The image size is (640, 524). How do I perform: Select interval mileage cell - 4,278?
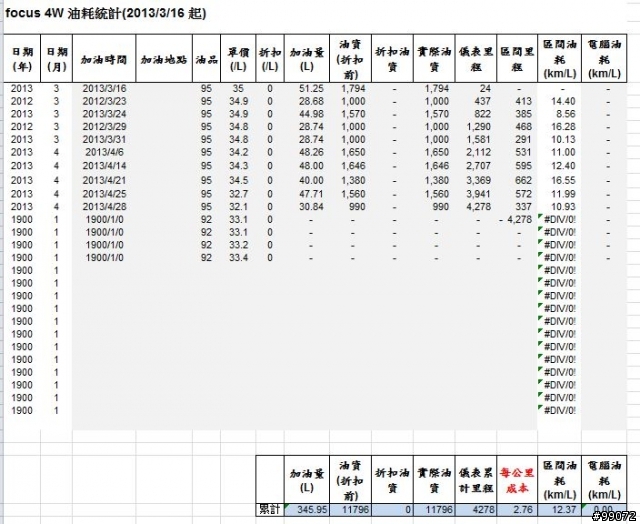click(516, 220)
